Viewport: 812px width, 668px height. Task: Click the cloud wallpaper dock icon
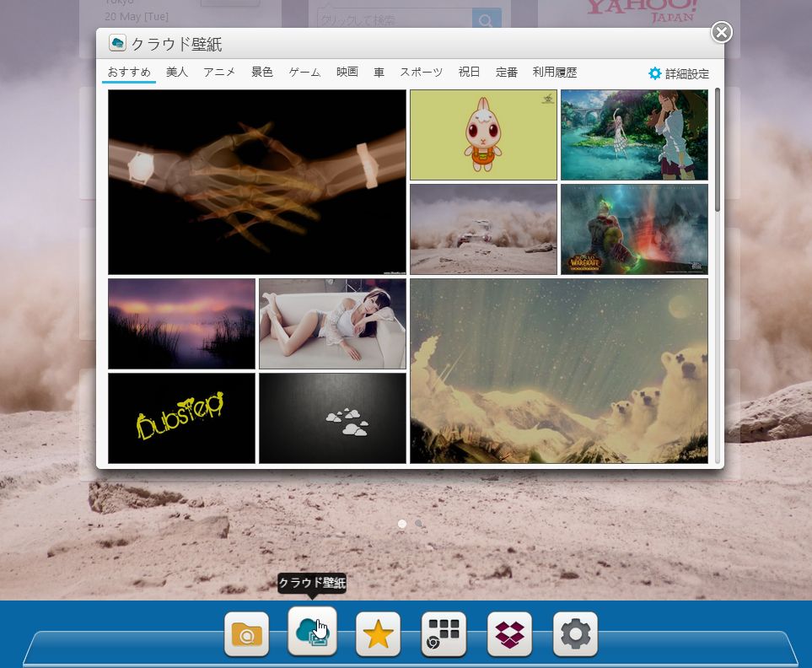click(312, 631)
